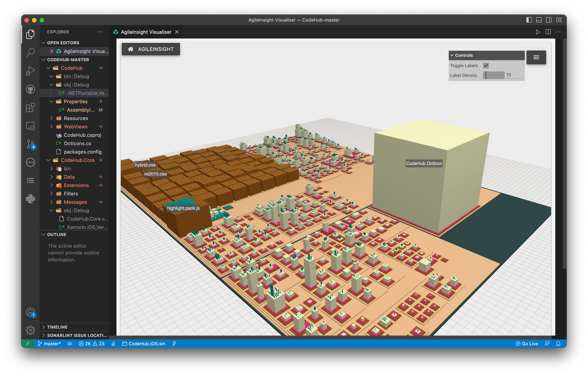The height and width of the screenshot is (376, 588).
Task: Open Remote Explorer icon in activity bar
Action: pos(30,126)
